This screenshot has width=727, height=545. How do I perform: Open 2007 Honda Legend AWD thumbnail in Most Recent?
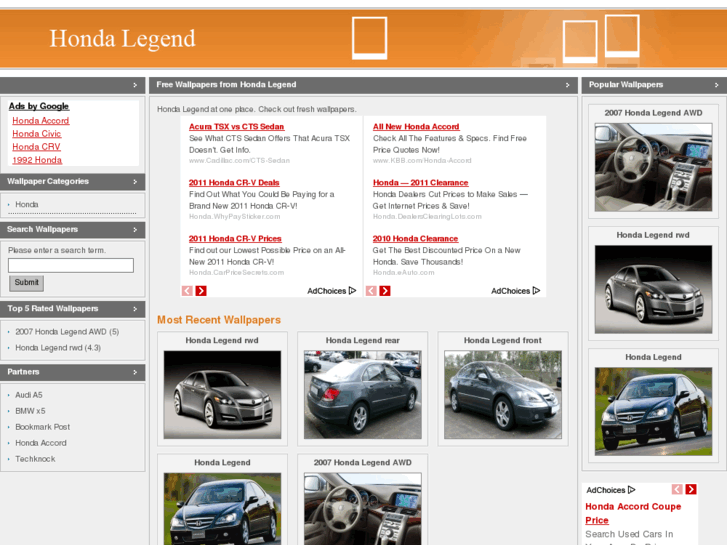(x=363, y=509)
